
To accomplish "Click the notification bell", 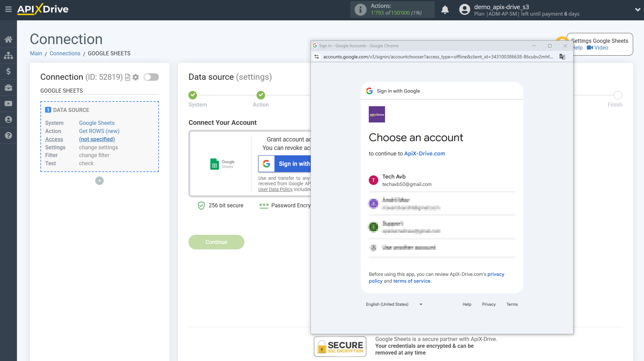I will [445, 9].
